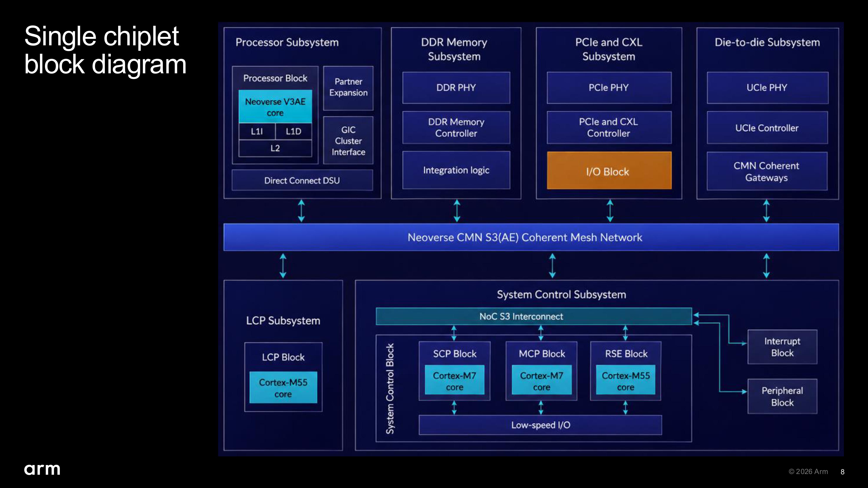
Task: Click the Interrupt Block
Action: 782,347
